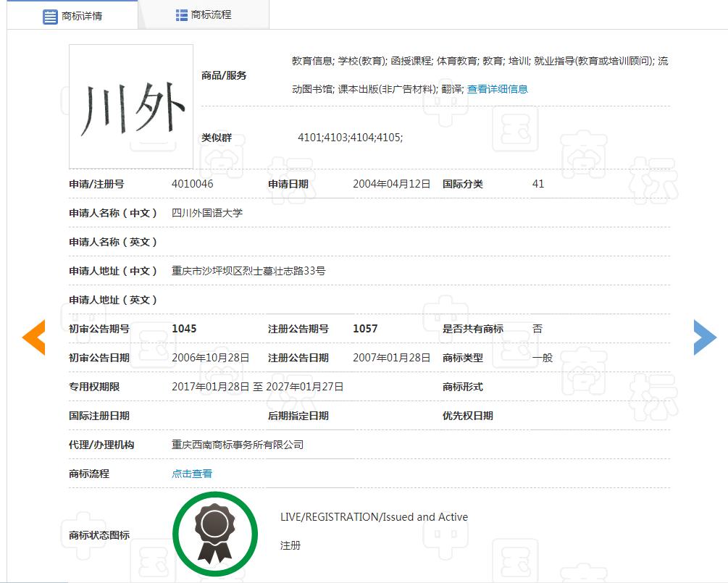Select applicant name 四川外国语大学
Viewport: 728px width, 583px height.
(x=207, y=213)
